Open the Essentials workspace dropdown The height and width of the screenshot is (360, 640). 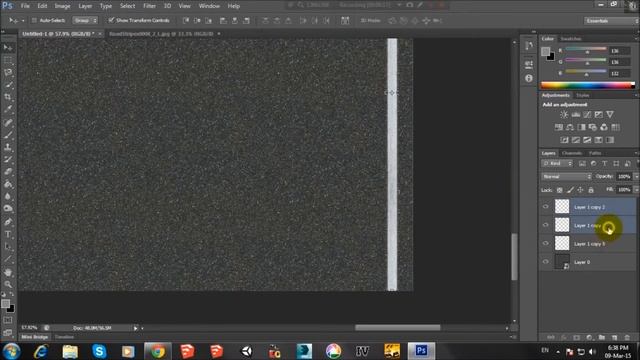pyautogui.click(x=611, y=20)
